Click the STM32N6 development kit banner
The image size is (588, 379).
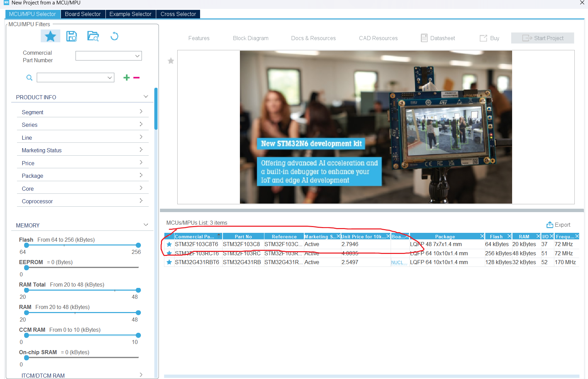coord(376,127)
